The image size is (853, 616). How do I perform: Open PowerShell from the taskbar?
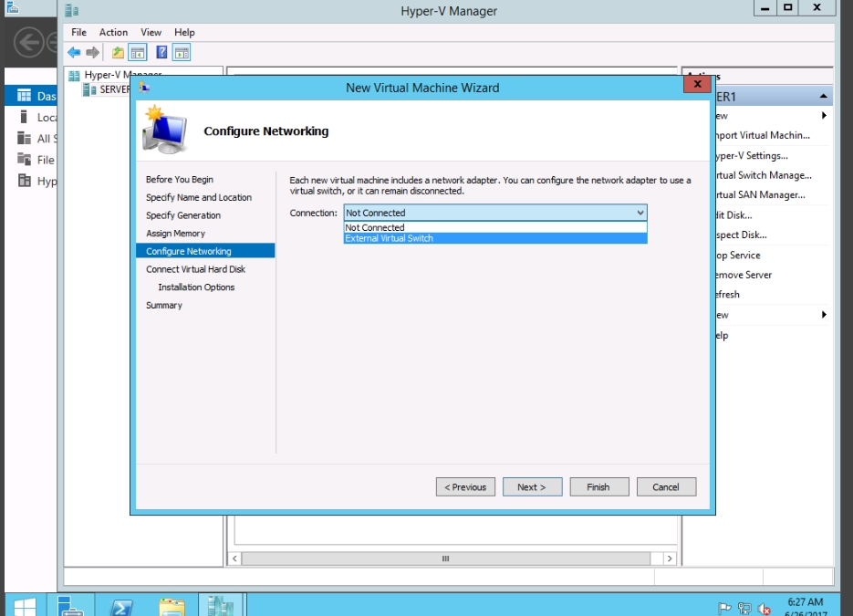click(122, 607)
